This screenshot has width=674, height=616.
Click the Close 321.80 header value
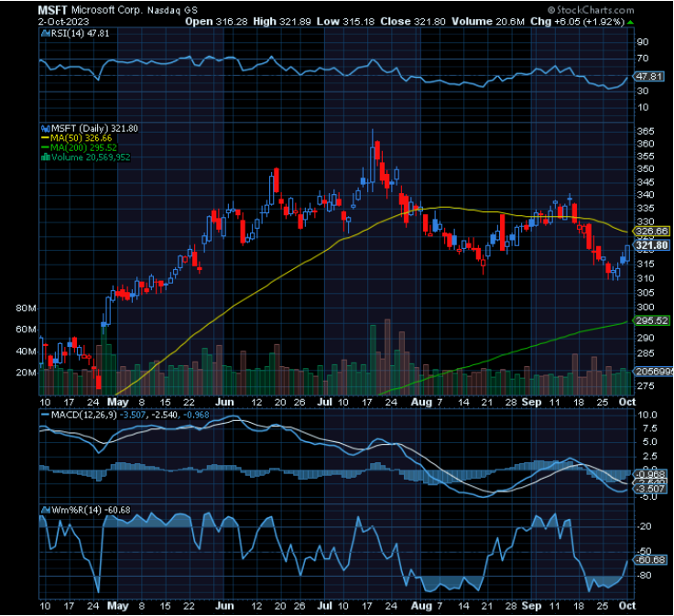[413, 21]
